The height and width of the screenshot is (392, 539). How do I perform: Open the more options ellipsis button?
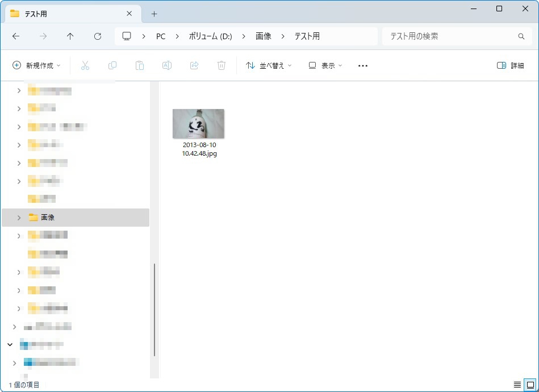pos(363,65)
